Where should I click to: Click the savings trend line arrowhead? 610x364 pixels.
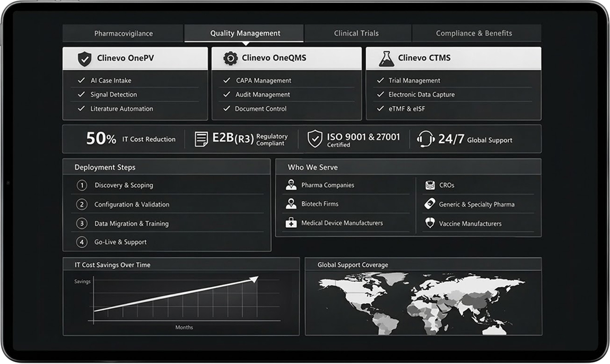tap(254, 279)
